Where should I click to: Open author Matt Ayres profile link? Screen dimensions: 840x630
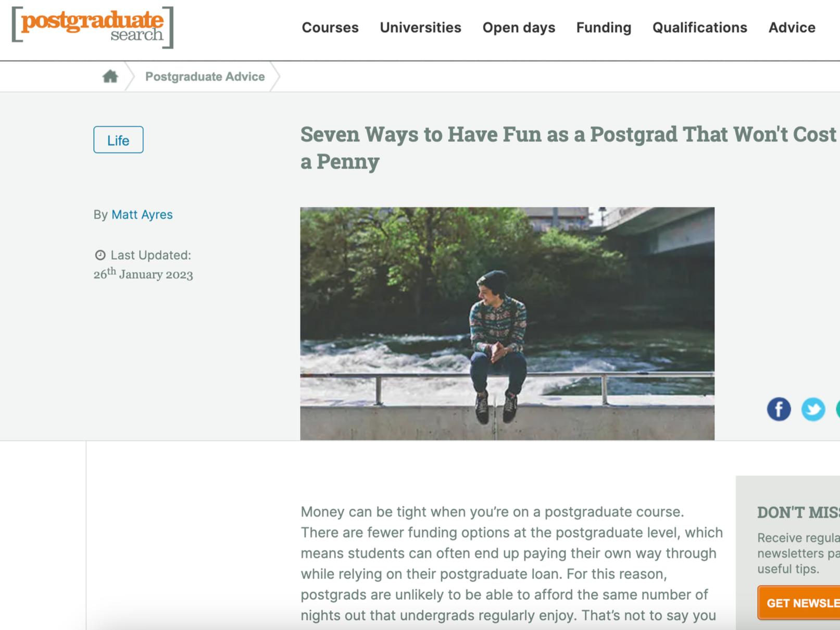pos(142,215)
